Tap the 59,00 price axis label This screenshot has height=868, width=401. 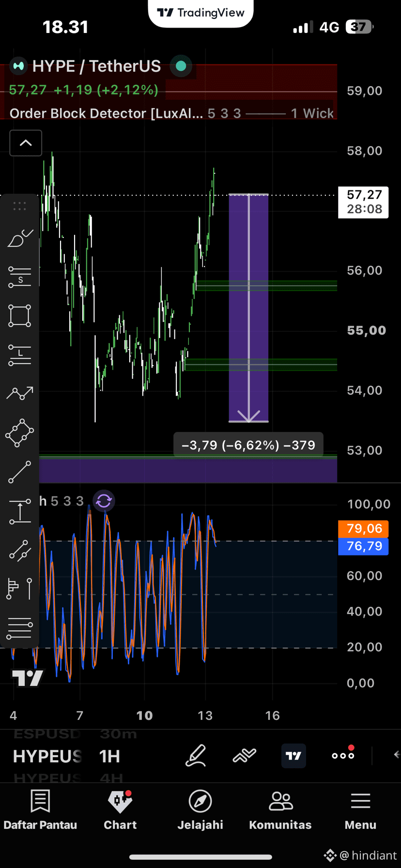(x=365, y=91)
